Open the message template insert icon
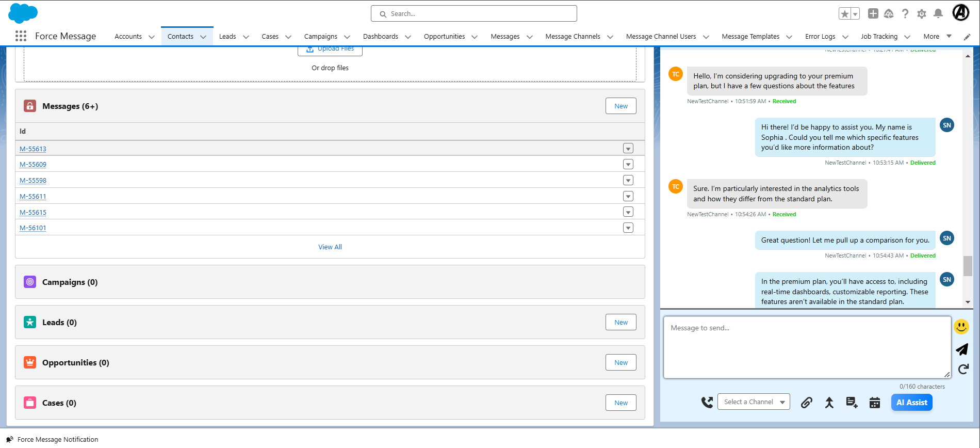Image resolution: width=980 pixels, height=448 pixels. [x=852, y=403]
